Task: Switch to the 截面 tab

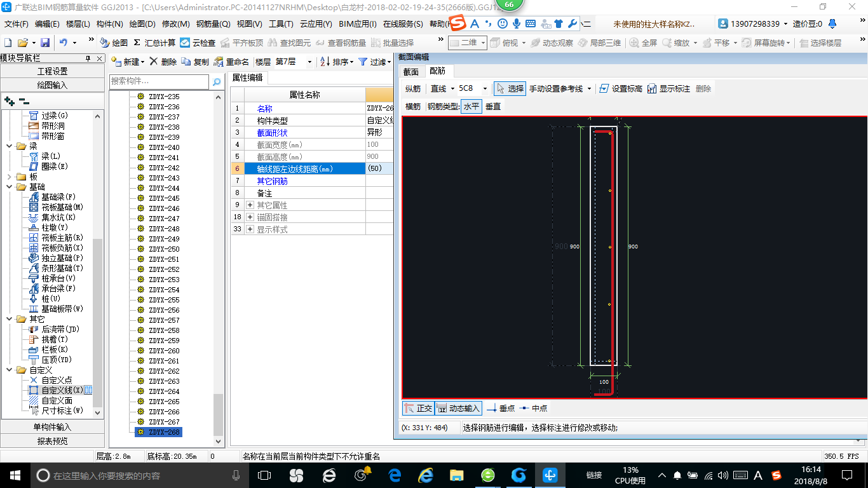Action: coord(411,71)
